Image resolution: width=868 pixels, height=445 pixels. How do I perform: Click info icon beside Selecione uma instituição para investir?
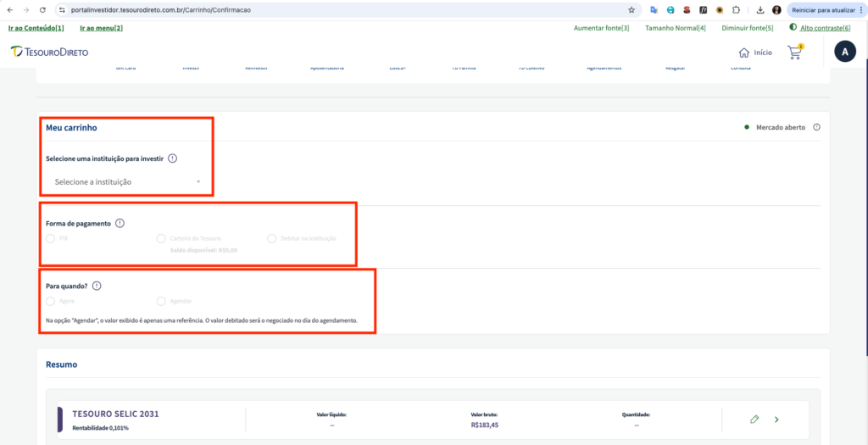[172, 159]
